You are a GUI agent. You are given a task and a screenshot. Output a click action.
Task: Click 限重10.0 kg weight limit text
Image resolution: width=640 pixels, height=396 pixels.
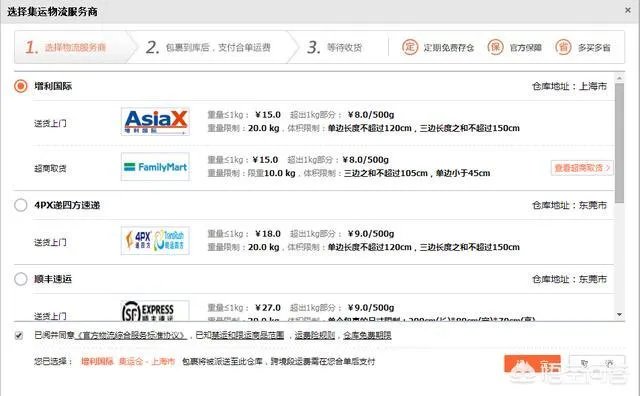pos(271,173)
